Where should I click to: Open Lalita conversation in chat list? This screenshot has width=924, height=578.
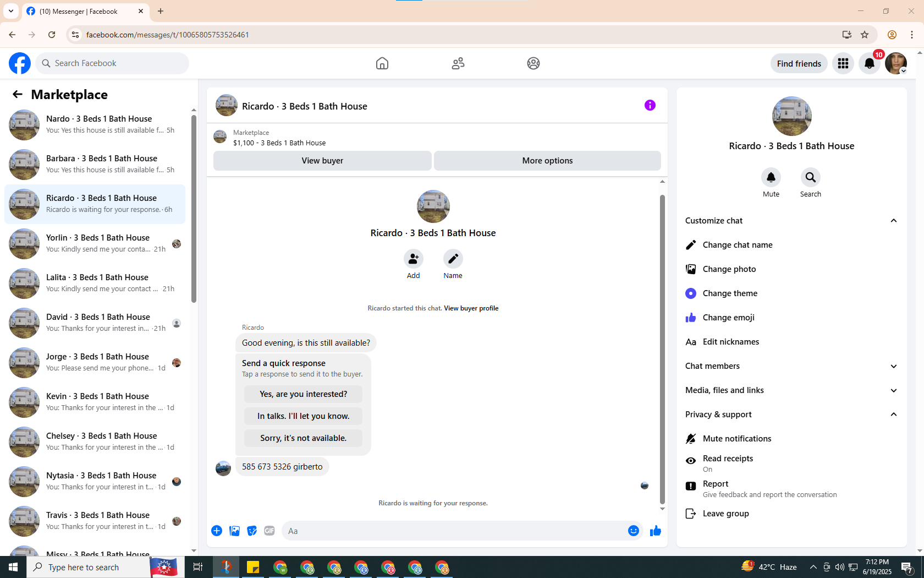(95, 283)
